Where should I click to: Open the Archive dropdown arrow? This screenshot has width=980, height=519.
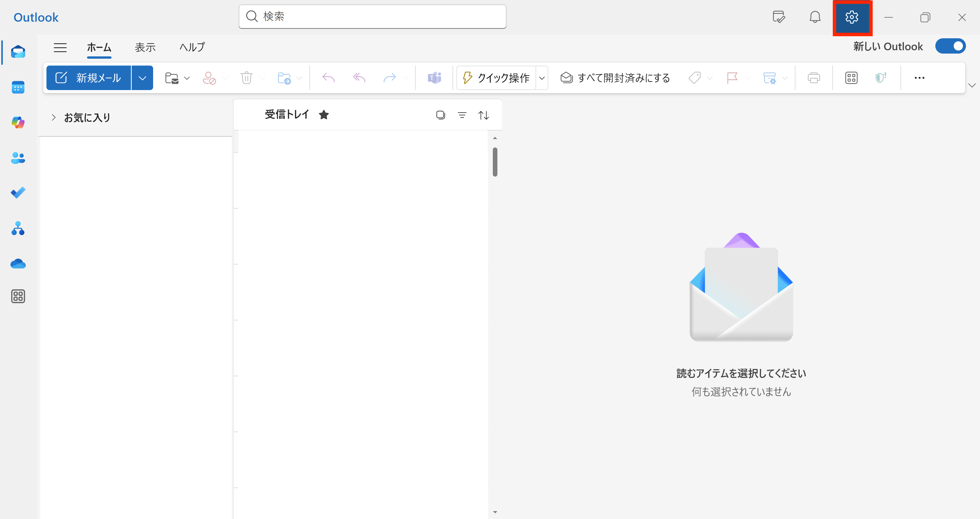click(187, 78)
